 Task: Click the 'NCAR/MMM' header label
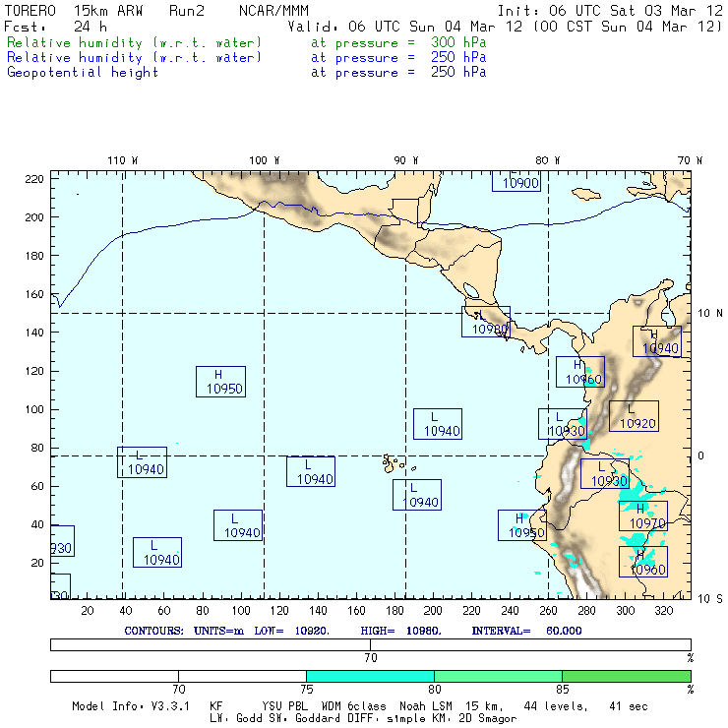point(273,11)
